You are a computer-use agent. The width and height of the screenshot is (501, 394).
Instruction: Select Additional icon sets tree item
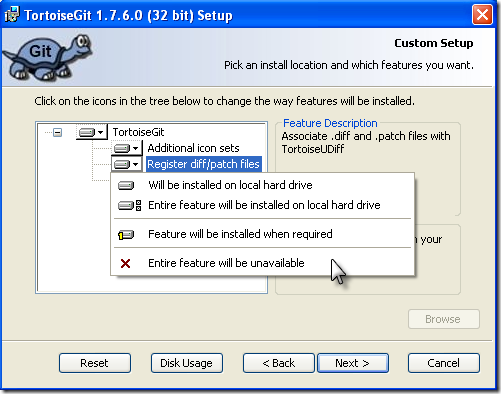pyautogui.click(x=193, y=148)
